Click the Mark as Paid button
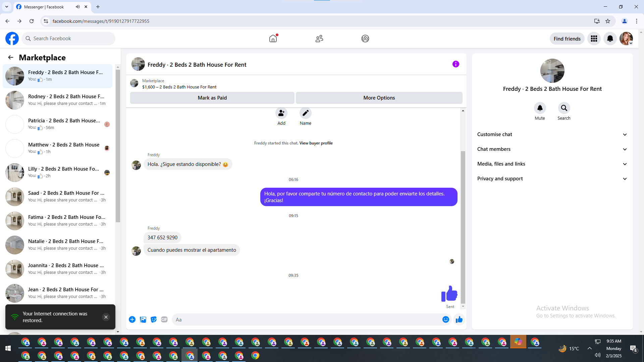 [212, 98]
